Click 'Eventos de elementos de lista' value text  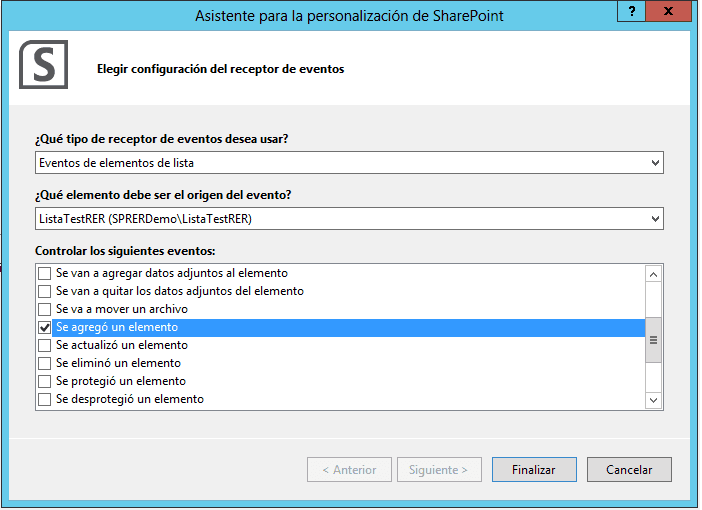tap(116, 163)
